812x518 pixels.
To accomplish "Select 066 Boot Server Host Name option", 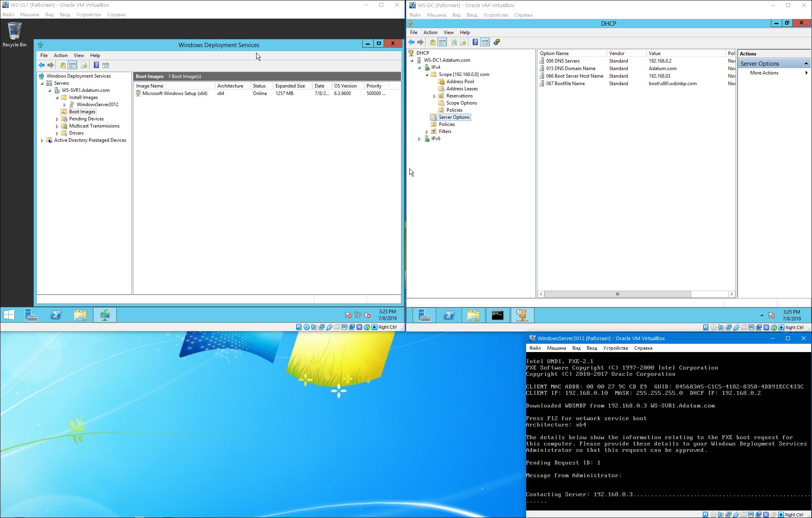I will pos(574,76).
